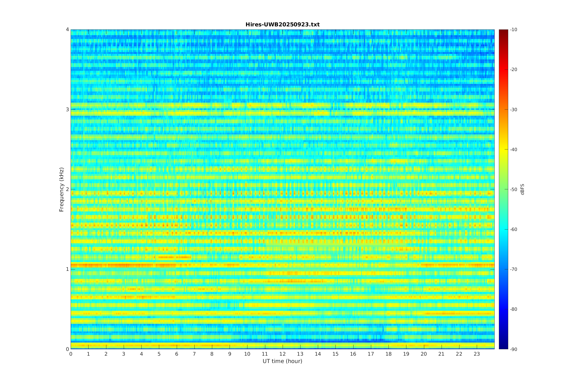Click the 'UT time (hour)' axis label
The height and width of the screenshot is (392, 571).
pyautogui.click(x=282, y=361)
